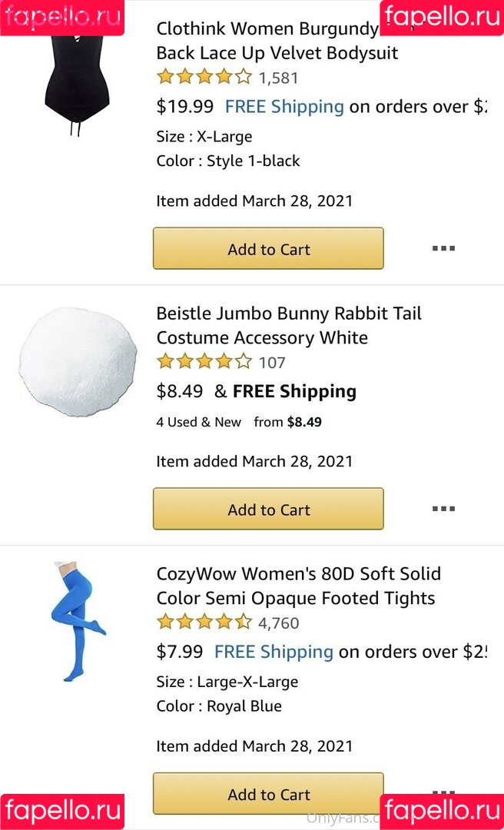Image resolution: width=504 pixels, height=830 pixels.
Task: Open three-dot options menu for the bodysuit
Action: 443,248
